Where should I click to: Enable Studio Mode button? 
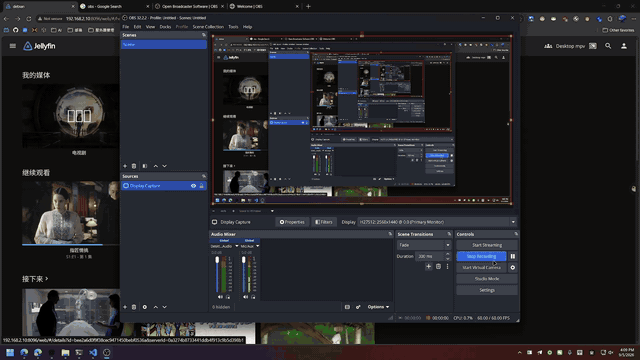487,279
